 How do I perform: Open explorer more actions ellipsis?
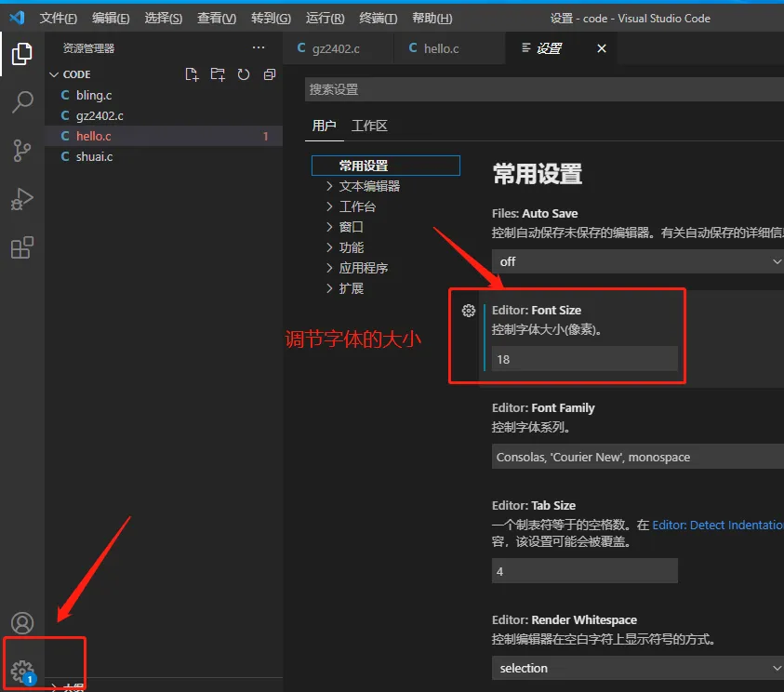(259, 47)
